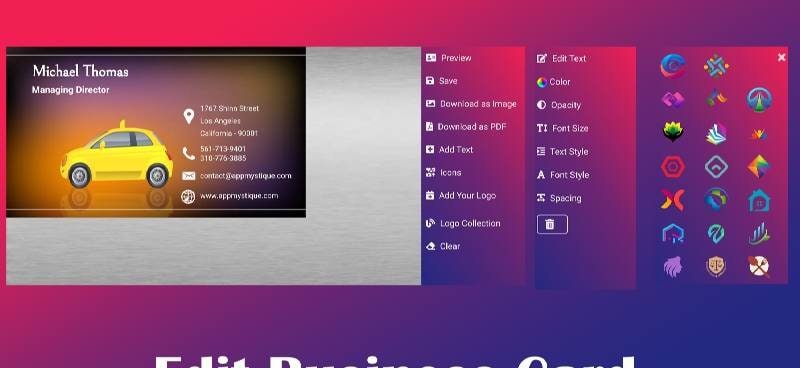The image size is (800, 368).
Task: Click the trash delete button
Action: click(552, 224)
